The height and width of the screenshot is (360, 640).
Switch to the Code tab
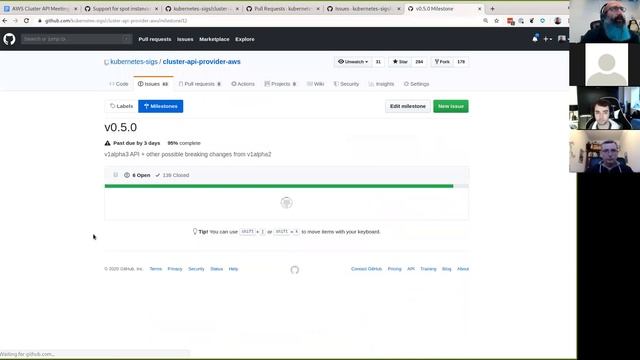click(x=119, y=84)
